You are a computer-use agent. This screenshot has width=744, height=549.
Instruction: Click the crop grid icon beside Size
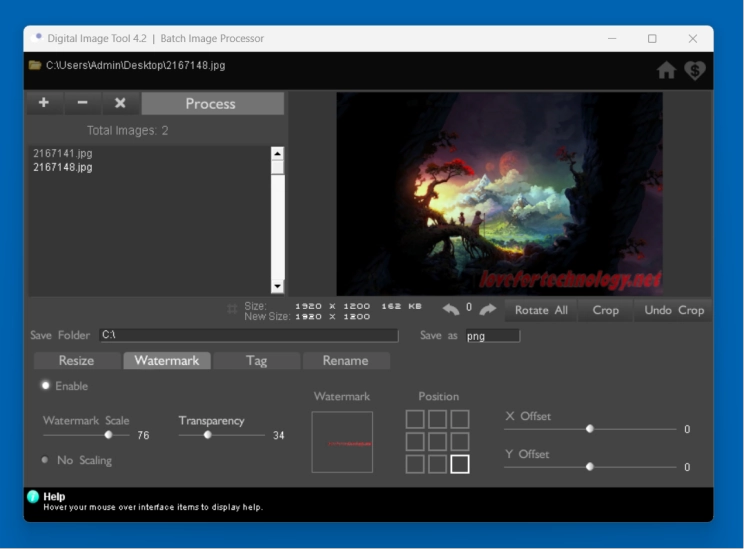tap(232, 309)
